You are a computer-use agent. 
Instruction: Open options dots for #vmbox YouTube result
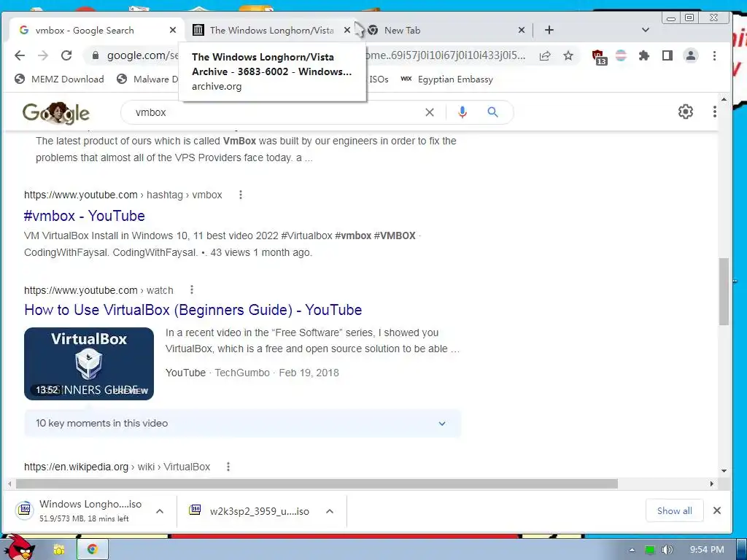[x=241, y=195]
